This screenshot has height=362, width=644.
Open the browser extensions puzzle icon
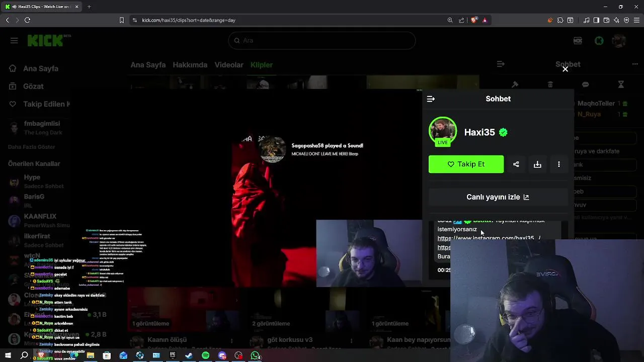point(560,20)
